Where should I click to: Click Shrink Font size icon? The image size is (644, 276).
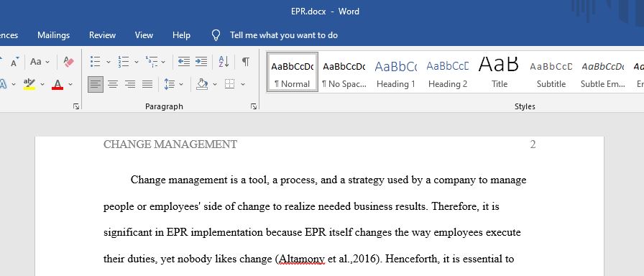tap(15, 62)
